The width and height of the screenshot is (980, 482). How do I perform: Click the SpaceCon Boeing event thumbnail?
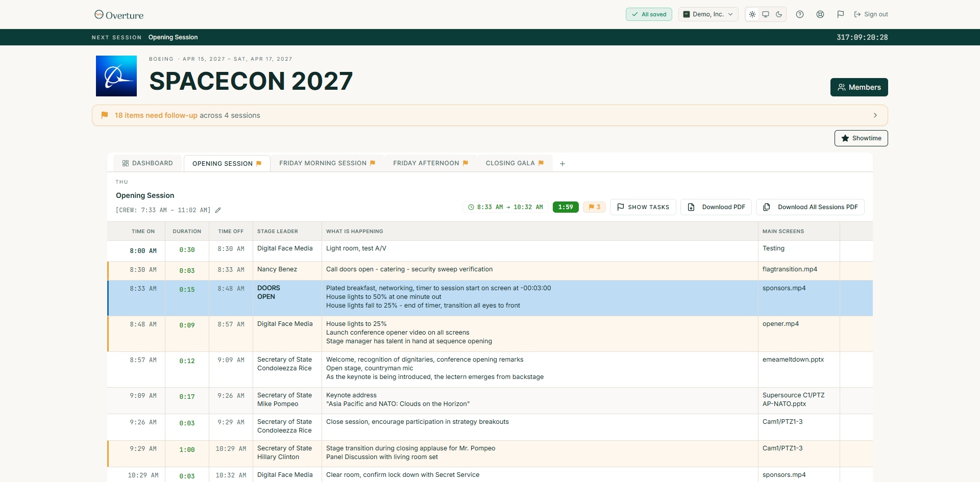click(x=116, y=76)
